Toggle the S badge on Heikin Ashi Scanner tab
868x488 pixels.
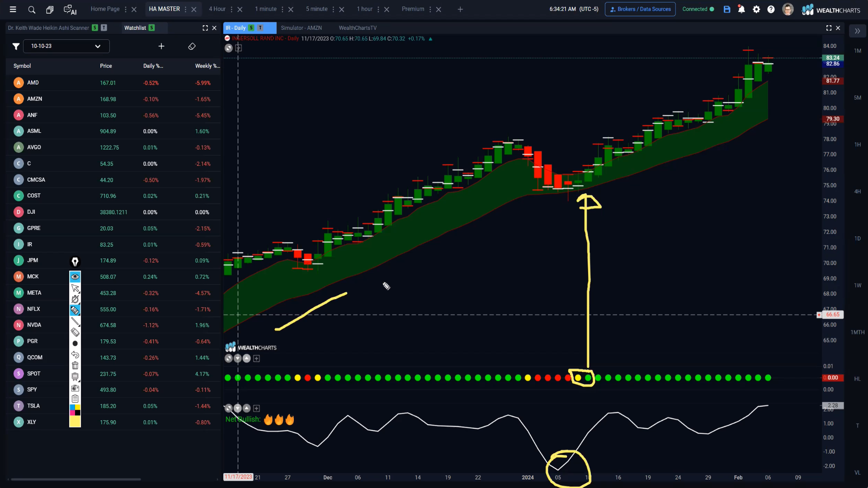pyautogui.click(x=94, y=28)
